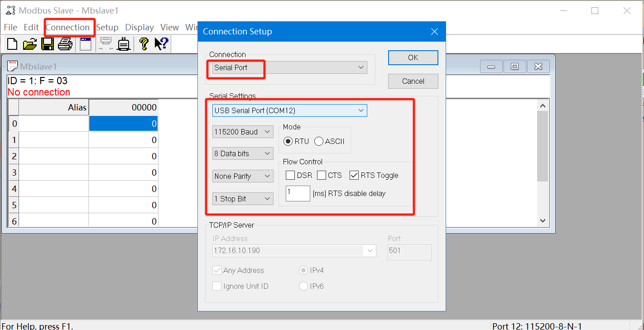Image resolution: width=644 pixels, height=330 pixels.
Task: Maximize the main Modbus Slave window
Action: point(595,11)
